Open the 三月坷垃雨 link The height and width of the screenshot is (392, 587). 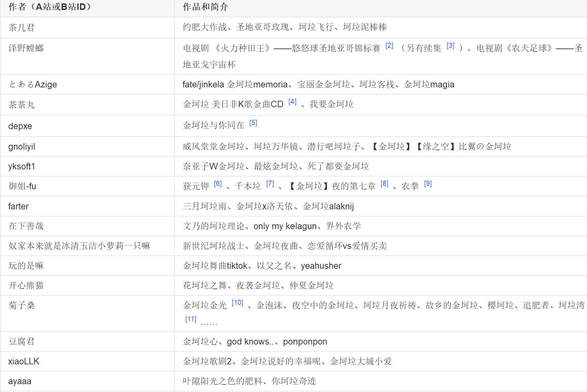tap(206, 206)
